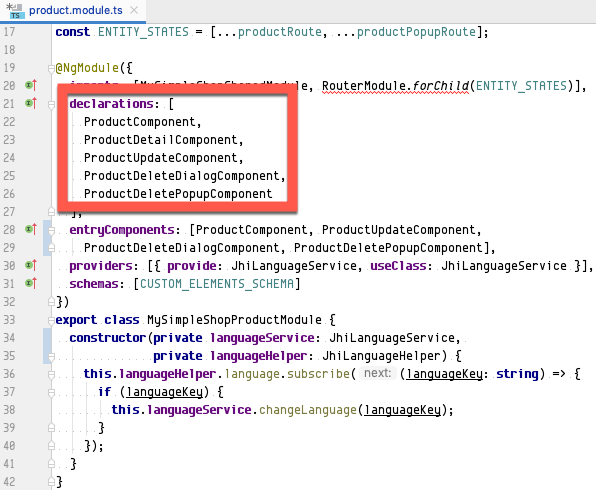Click the override gutter icon on line 20

(x=31, y=85)
